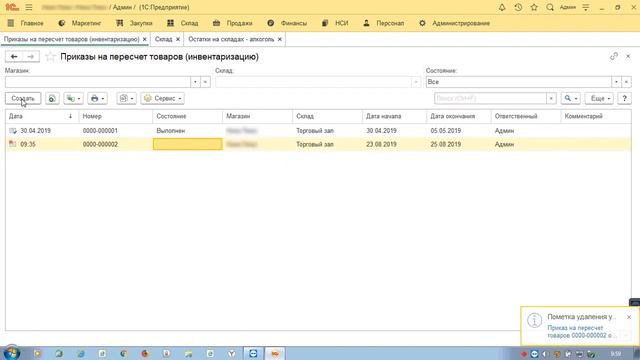Switch to 1C taskbar application icon
The image size is (640, 360).
[275, 353]
